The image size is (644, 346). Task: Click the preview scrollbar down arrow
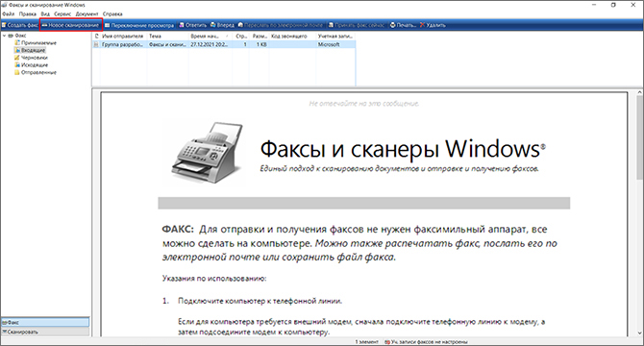[x=639, y=333]
